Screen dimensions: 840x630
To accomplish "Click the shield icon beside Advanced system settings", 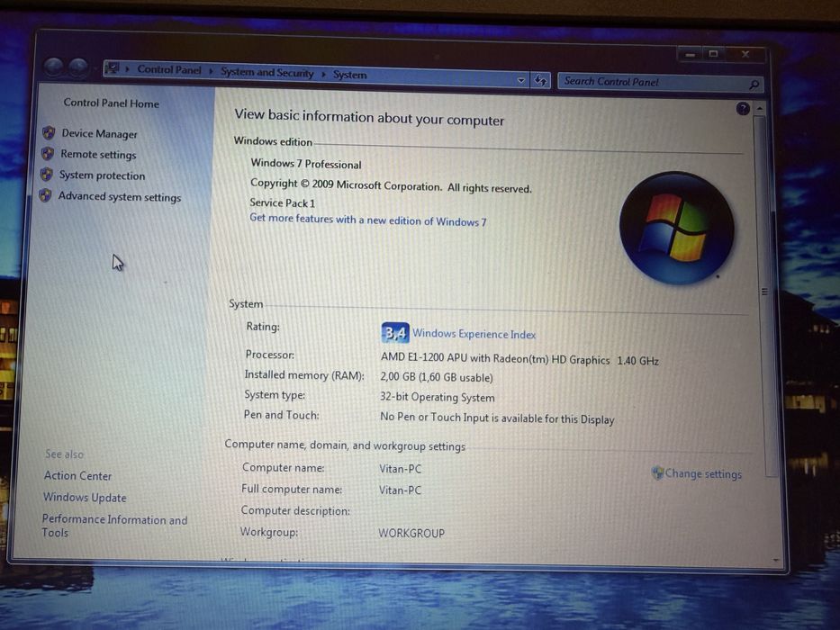I will pyautogui.click(x=46, y=195).
